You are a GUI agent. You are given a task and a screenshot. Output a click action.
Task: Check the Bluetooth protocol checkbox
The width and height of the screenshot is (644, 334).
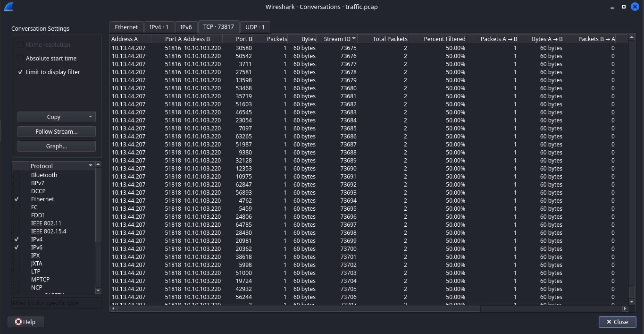click(17, 175)
